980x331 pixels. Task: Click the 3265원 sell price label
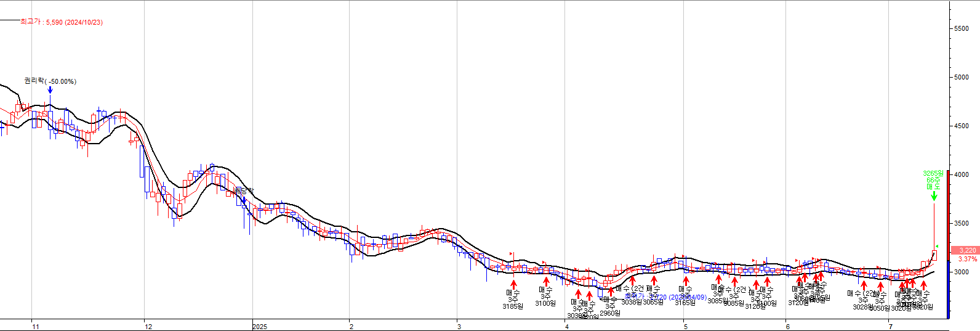tap(933, 173)
